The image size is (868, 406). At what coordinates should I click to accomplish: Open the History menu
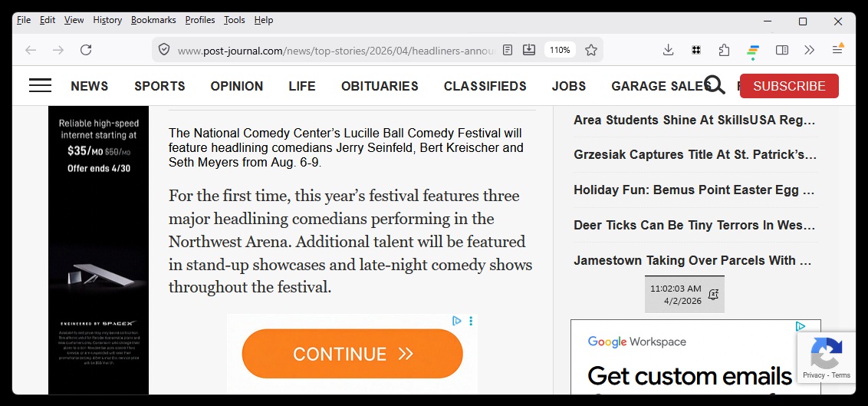click(107, 20)
